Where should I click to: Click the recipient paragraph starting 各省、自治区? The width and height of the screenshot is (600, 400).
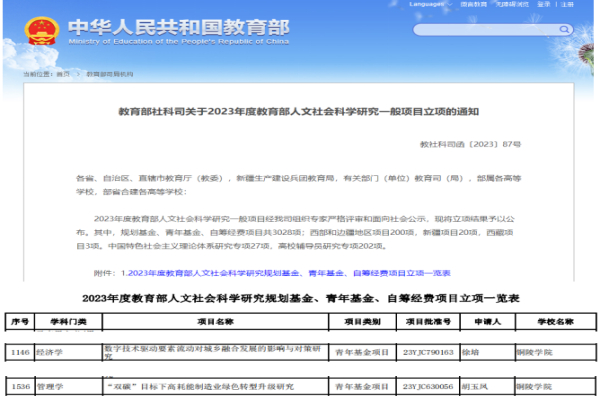298,185
